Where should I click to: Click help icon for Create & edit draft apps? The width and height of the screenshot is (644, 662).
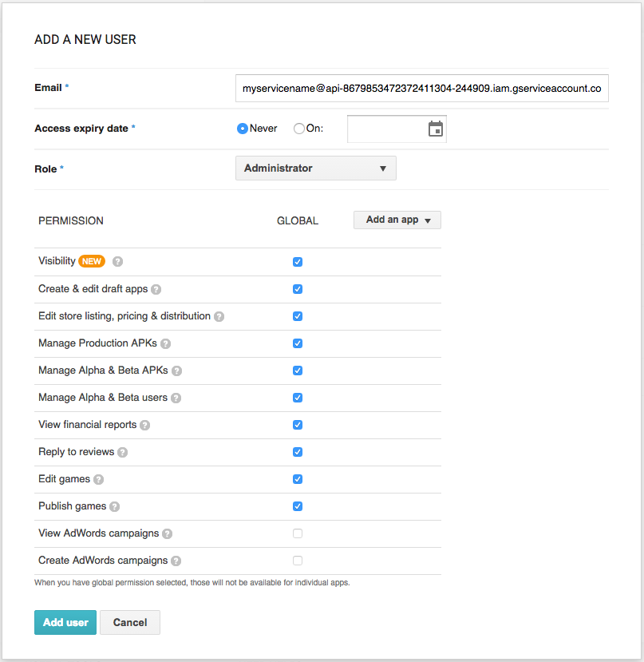156,289
